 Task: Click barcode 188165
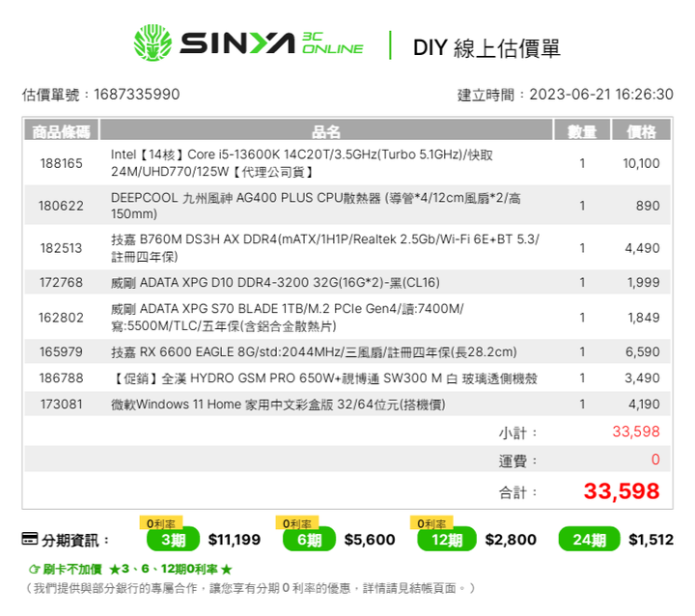61,163
